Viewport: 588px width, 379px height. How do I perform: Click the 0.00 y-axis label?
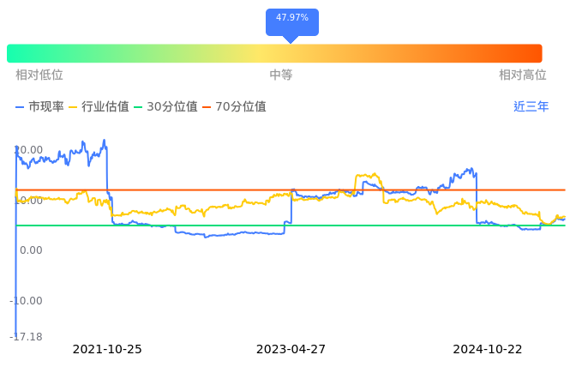(30, 250)
